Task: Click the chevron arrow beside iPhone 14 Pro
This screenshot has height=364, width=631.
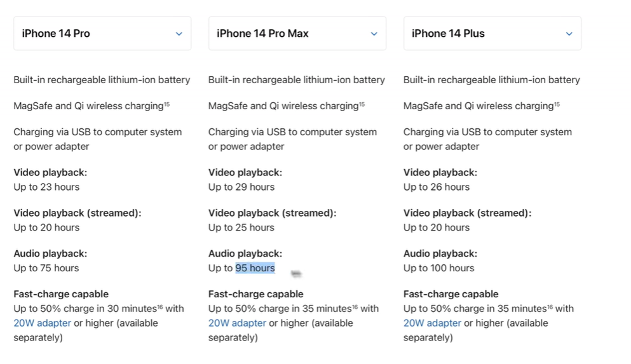Action: click(179, 34)
